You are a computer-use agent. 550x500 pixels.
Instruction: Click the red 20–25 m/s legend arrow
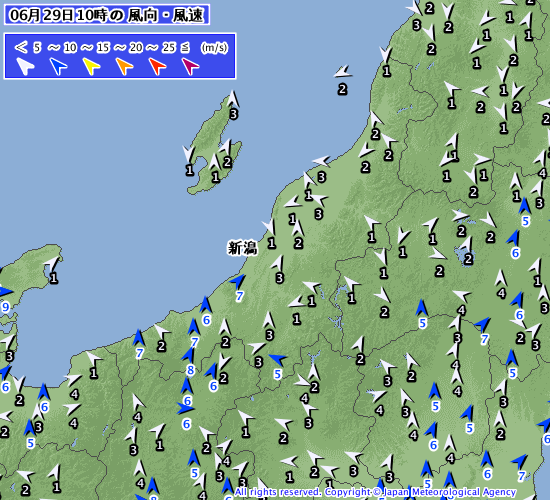pyautogui.click(x=157, y=66)
